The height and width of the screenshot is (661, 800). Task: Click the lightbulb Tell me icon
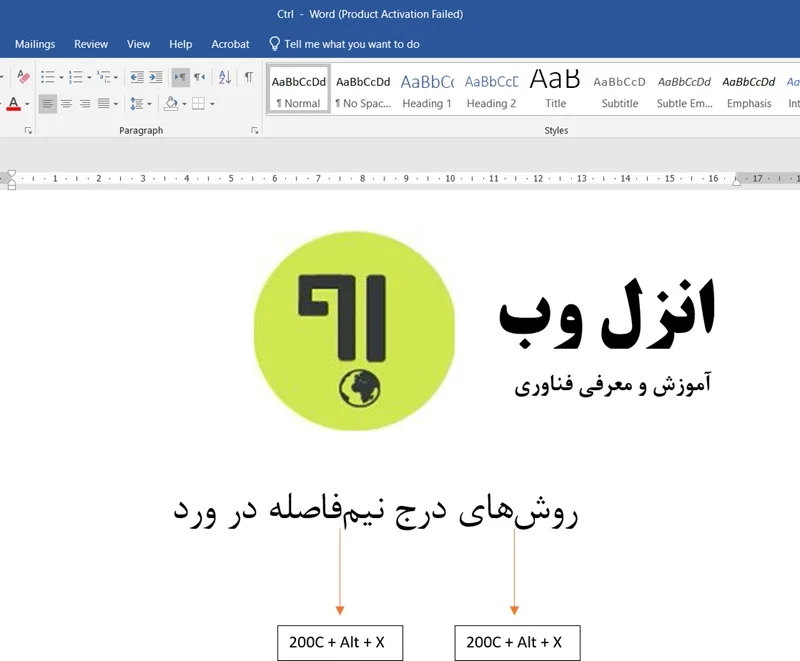click(x=274, y=44)
